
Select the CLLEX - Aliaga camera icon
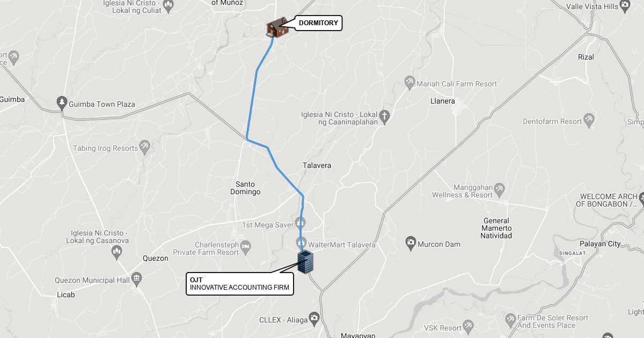click(314, 319)
